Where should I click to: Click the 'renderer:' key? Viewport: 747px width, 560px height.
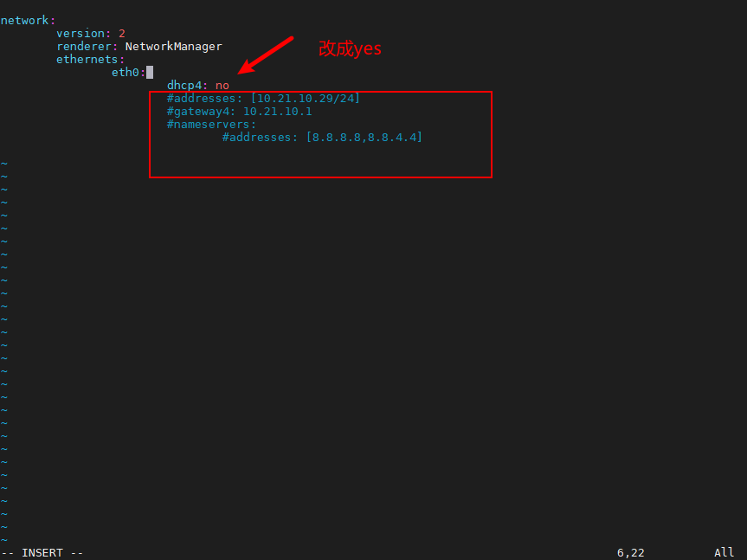(87, 46)
